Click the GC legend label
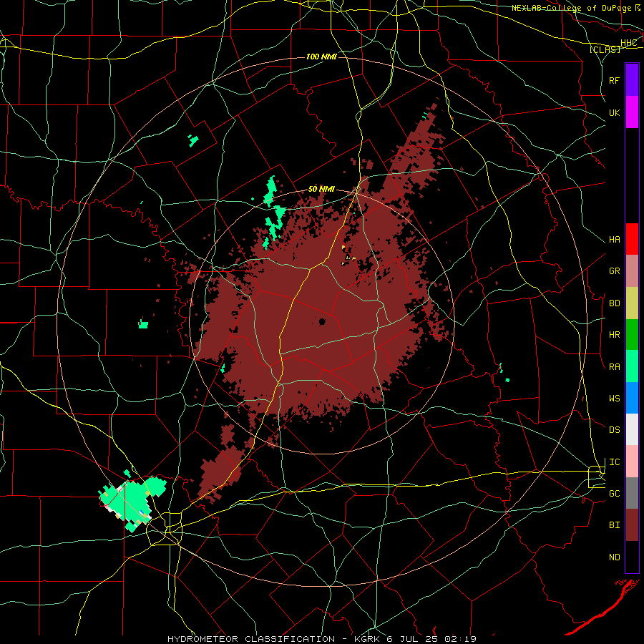This screenshot has height=644, width=644. coord(614,494)
